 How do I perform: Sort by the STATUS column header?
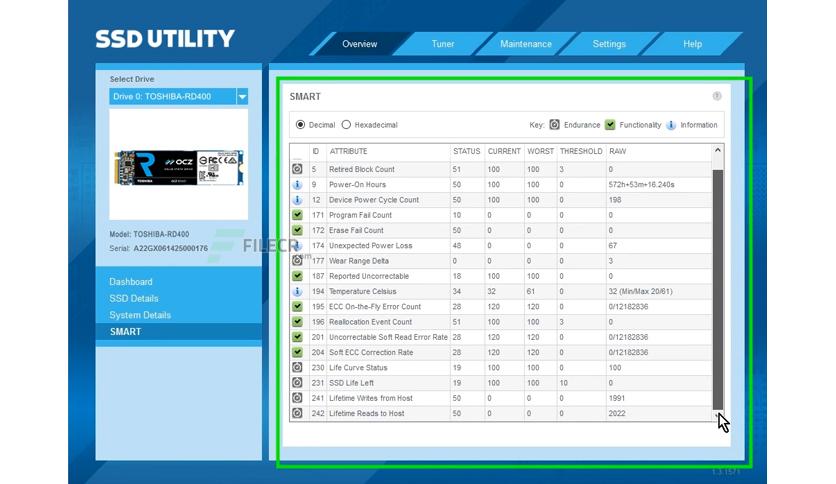[467, 151]
